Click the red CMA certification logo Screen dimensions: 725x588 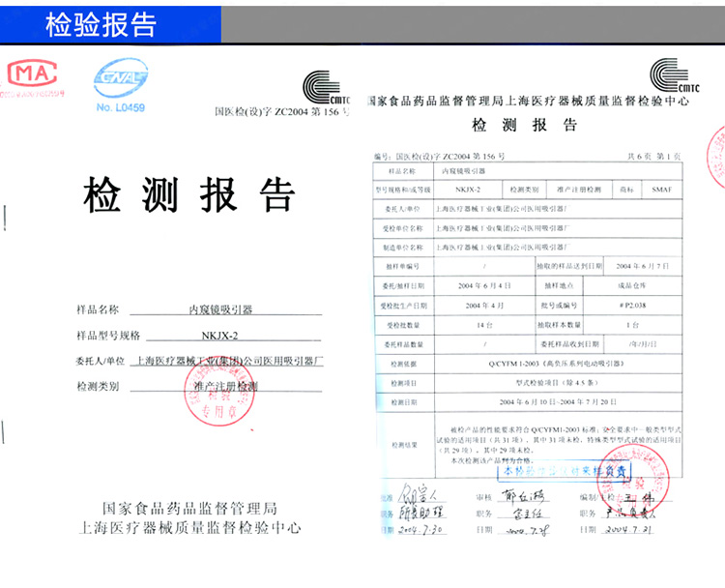click(32, 73)
